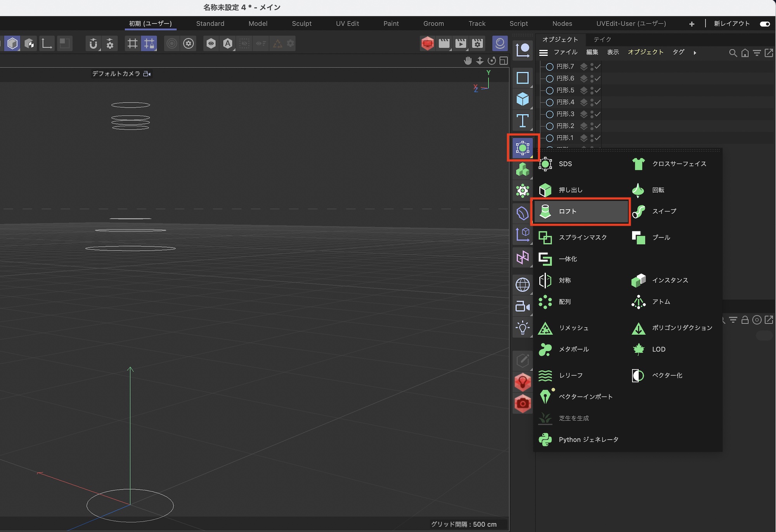Open the cube primitive tool in sidebar
The width and height of the screenshot is (776, 532).
(522, 99)
